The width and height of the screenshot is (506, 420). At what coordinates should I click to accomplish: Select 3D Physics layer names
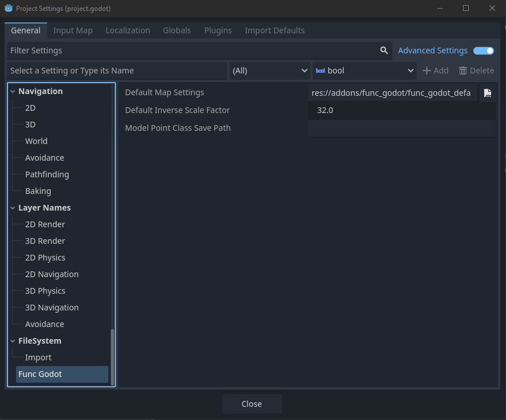tap(45, 291)
